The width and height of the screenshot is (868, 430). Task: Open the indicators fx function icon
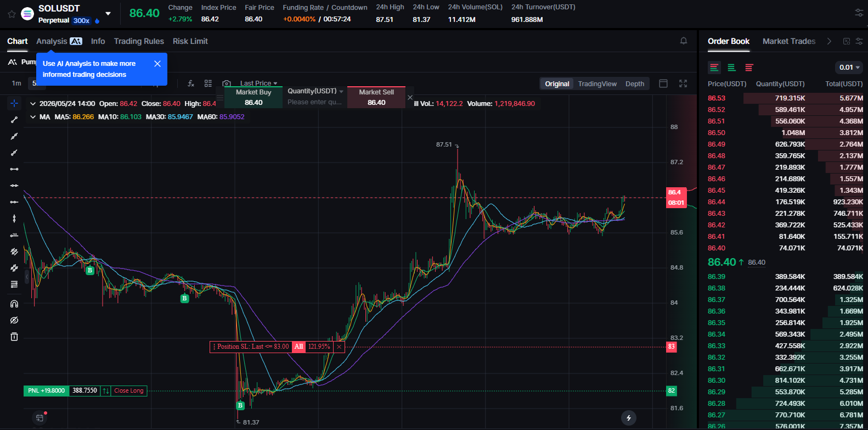coord(191,83)
